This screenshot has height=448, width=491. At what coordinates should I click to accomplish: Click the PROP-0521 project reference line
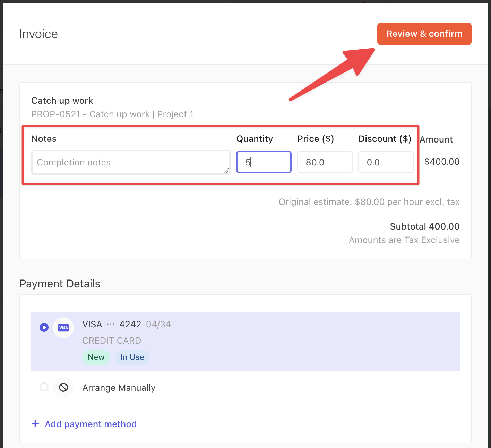112,114
